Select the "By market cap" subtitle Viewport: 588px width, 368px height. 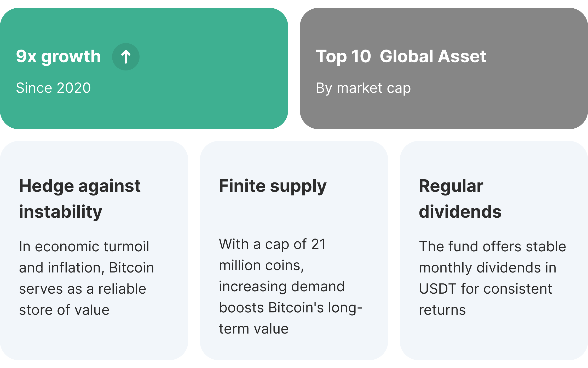[x=363, y=88]
